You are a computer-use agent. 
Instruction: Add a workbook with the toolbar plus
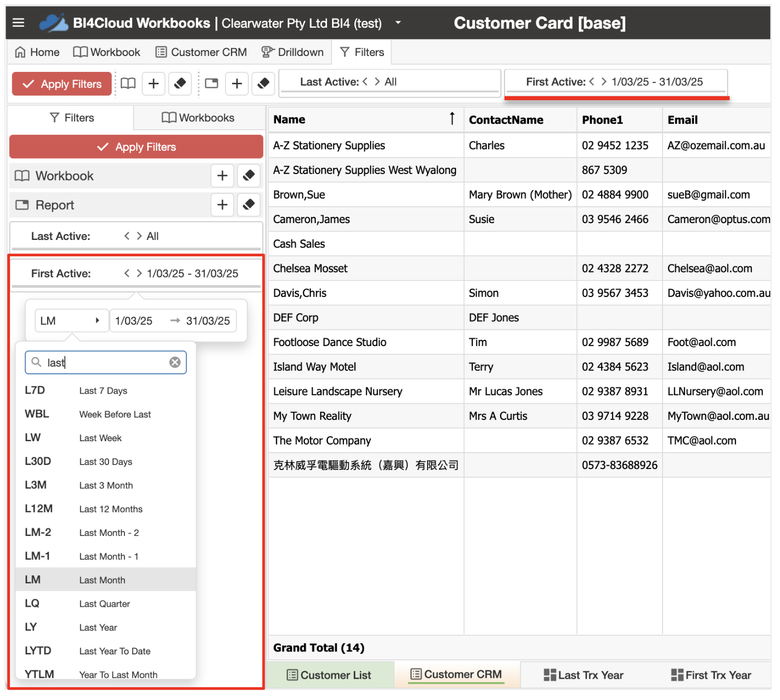pos(154,83)
